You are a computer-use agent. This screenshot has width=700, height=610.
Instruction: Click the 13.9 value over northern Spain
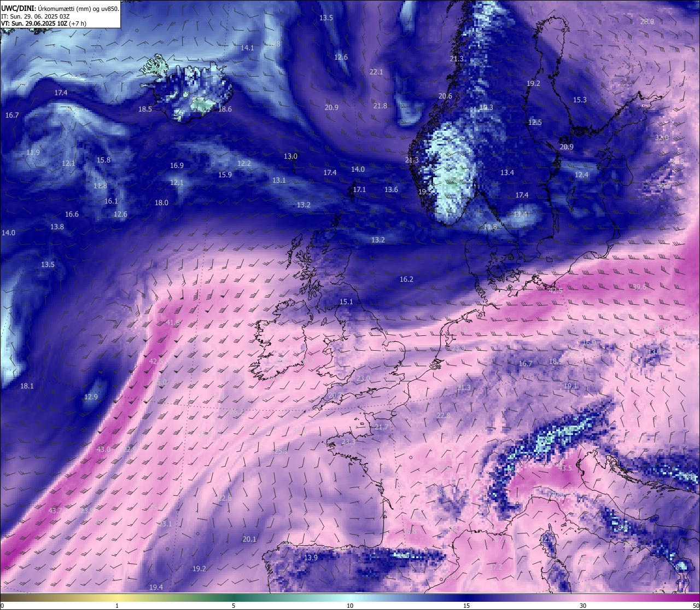(311, 557)
